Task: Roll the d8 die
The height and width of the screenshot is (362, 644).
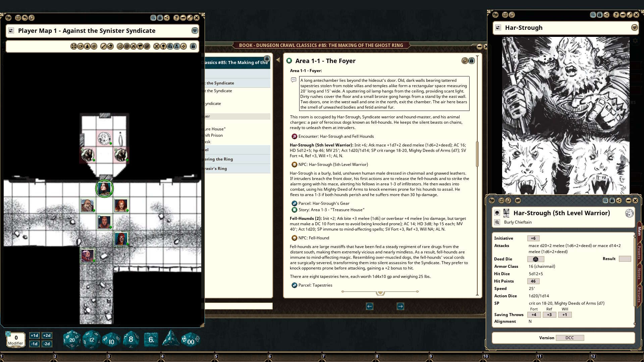Action: click(x=131, y=340)
